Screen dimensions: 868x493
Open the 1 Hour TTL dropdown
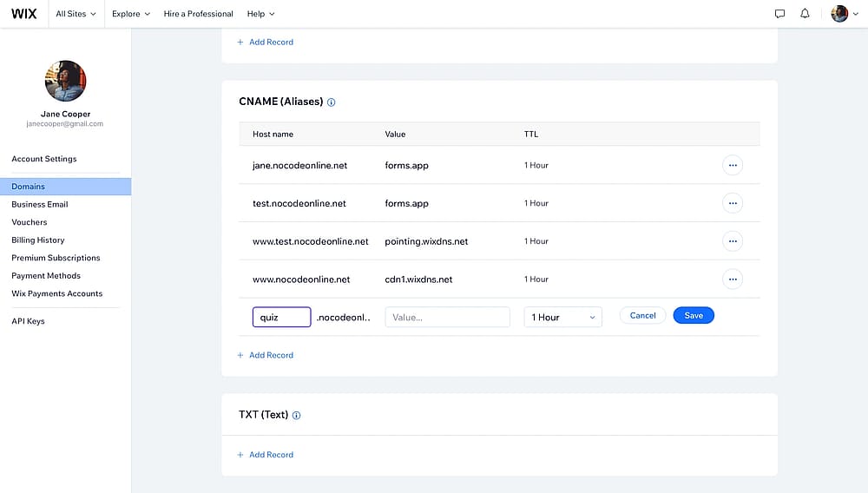563,317
